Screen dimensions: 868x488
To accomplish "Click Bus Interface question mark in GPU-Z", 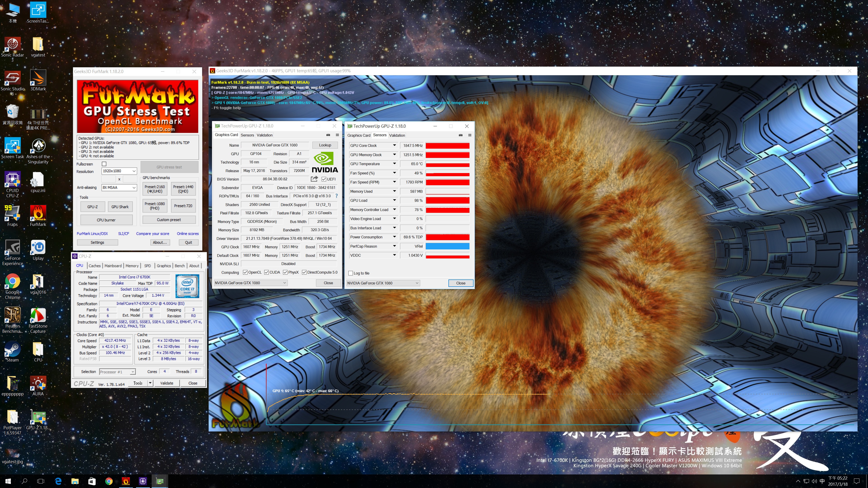I will tap(336, 196).
